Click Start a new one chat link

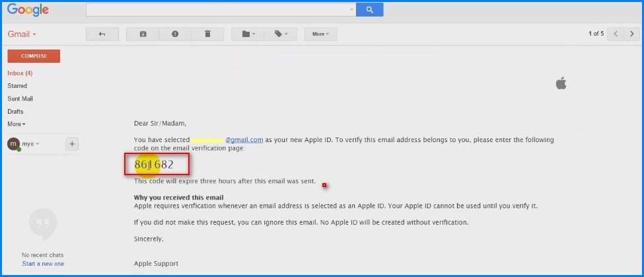[43, 264]
